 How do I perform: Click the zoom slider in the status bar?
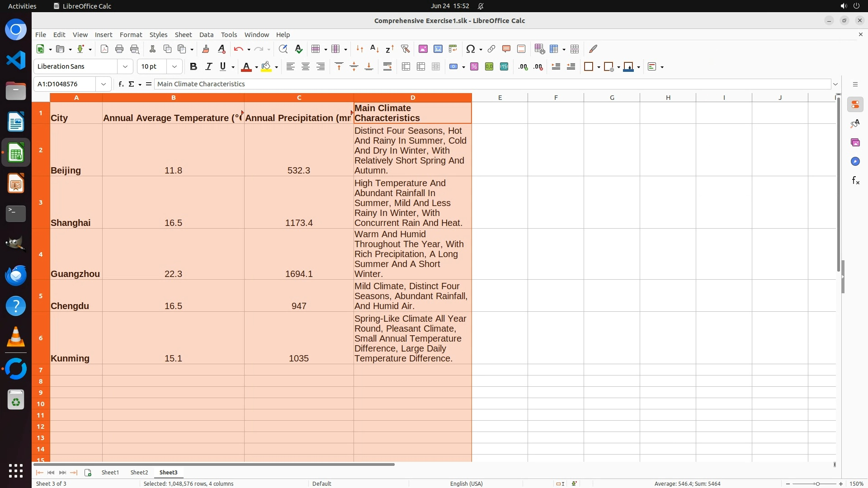click(817, 483)
